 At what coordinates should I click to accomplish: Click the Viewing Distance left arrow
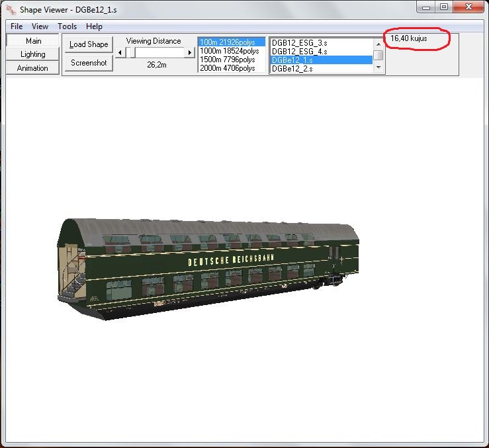pyautogui.click(x=120, y=52)
